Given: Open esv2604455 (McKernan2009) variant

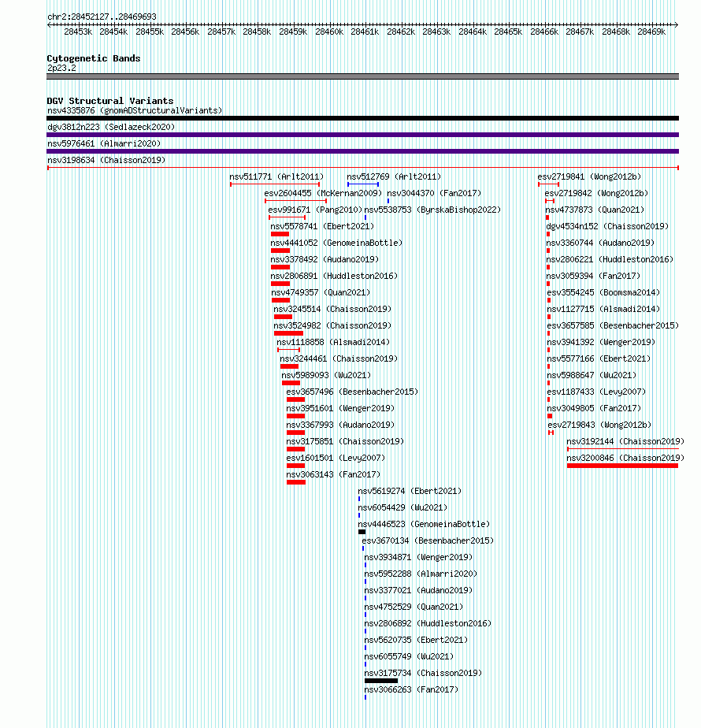Looking at the screenshot, I should (x=323, y=193).
